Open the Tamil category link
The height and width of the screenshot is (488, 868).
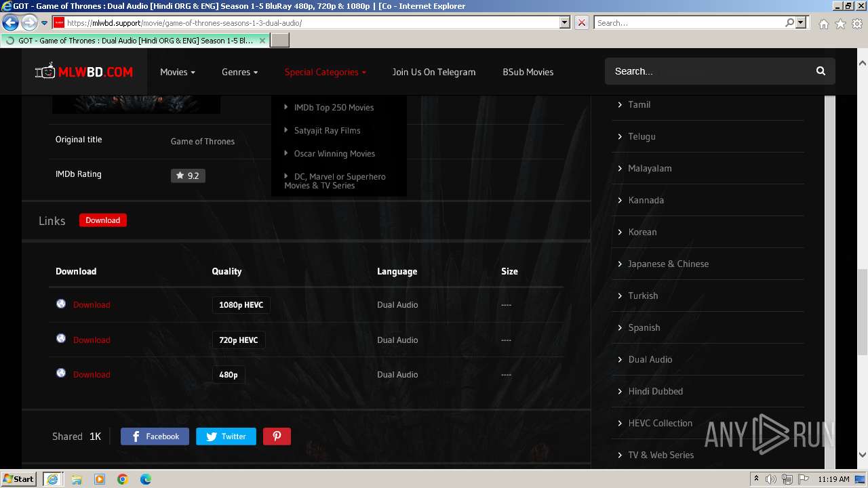coord(639,104)
